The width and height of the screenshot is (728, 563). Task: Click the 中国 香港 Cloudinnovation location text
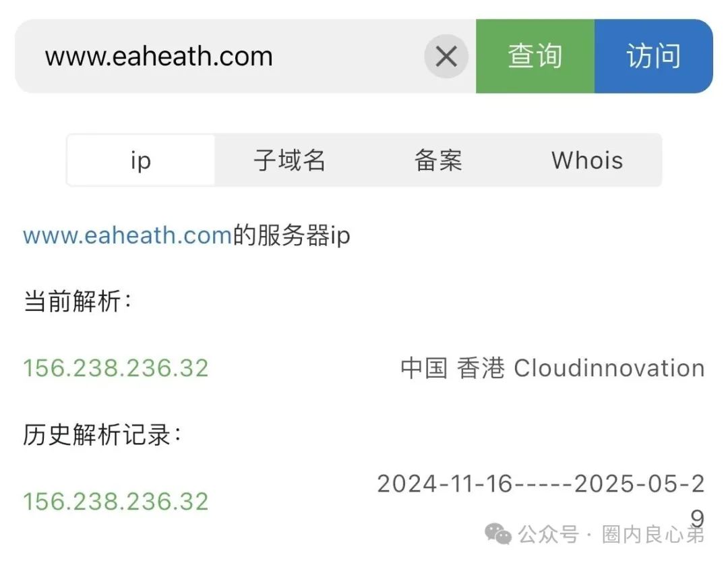pyautogui.click(x=553, y=368)
